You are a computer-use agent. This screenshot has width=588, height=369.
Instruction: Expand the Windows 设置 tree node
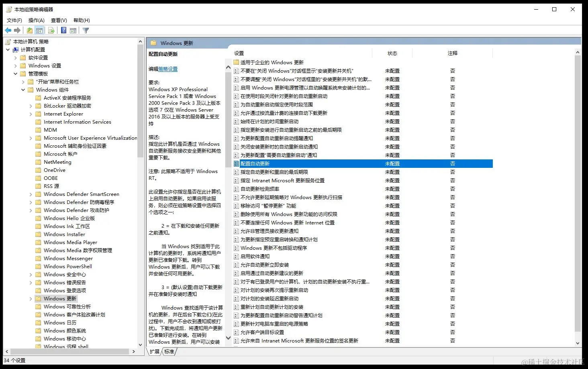(16, 66)
